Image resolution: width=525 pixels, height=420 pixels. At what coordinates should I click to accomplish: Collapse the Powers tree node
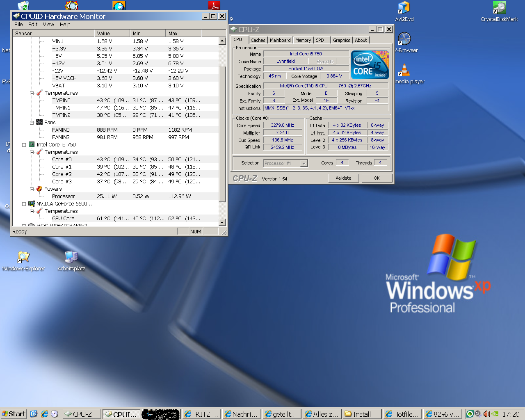(32, 189)
